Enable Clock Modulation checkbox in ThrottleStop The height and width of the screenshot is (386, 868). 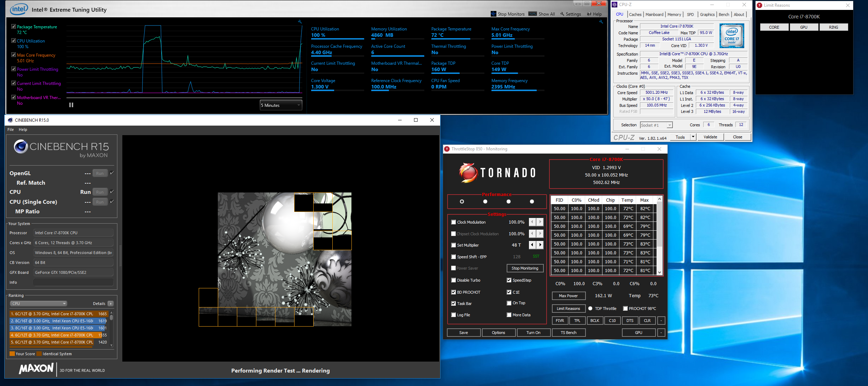pyautogui.click(x=454, y=222)
